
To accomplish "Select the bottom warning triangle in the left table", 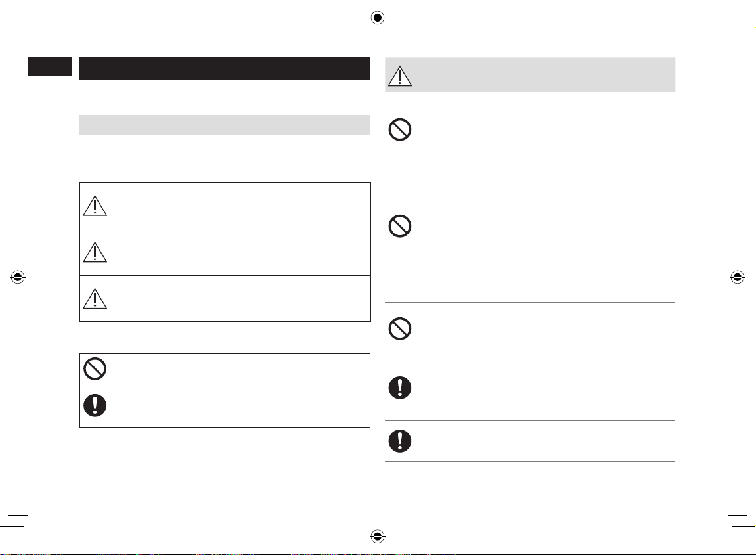I will [95, 298].
